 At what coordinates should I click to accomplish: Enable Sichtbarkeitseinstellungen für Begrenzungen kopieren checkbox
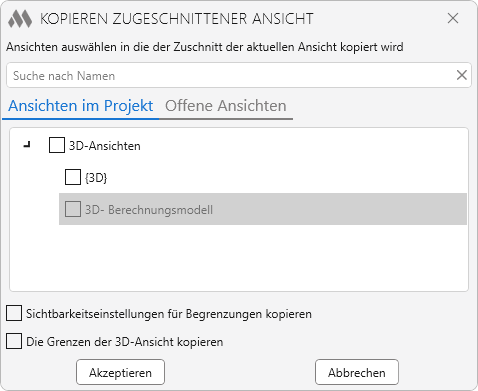coord(14,313)
